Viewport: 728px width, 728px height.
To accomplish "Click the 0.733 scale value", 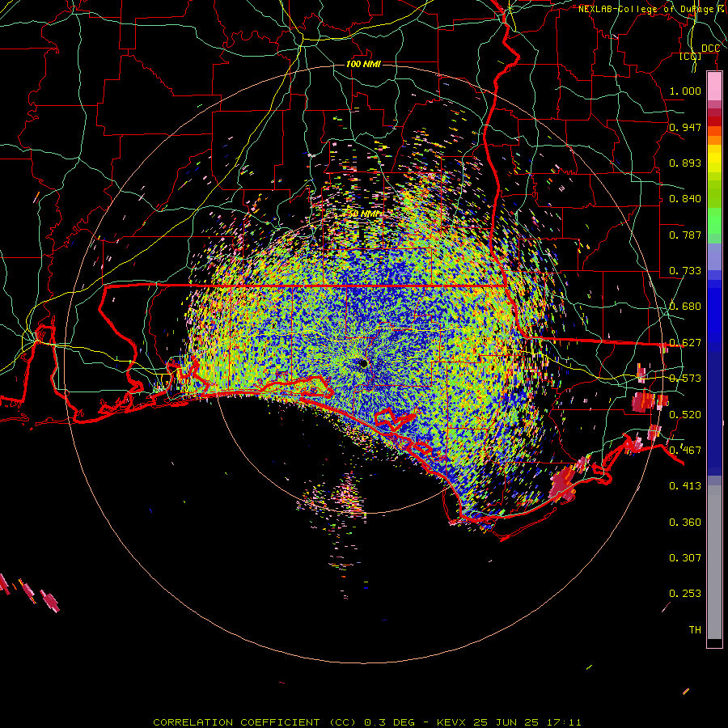I will 685,271.
